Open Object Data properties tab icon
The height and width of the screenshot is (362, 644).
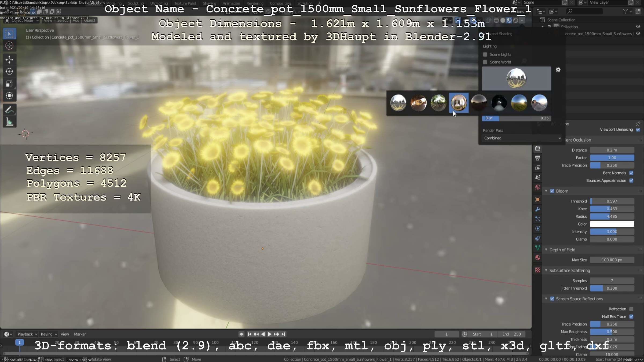(537, 248)
